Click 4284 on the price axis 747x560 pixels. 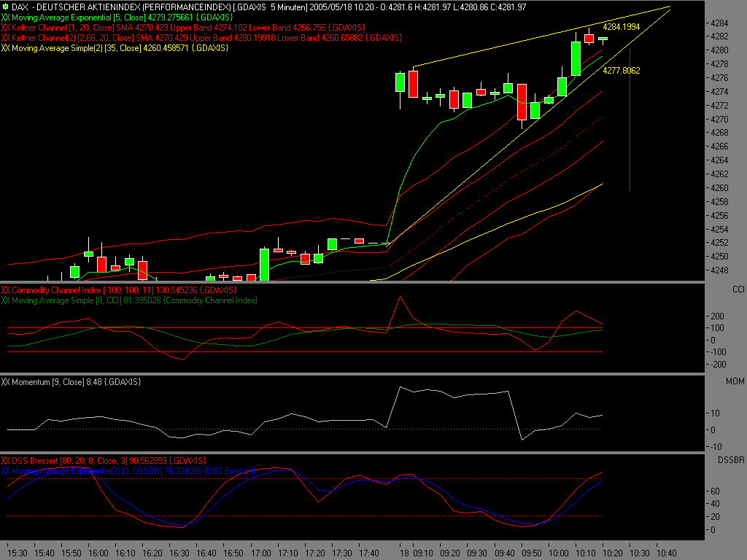coord(719,23)
